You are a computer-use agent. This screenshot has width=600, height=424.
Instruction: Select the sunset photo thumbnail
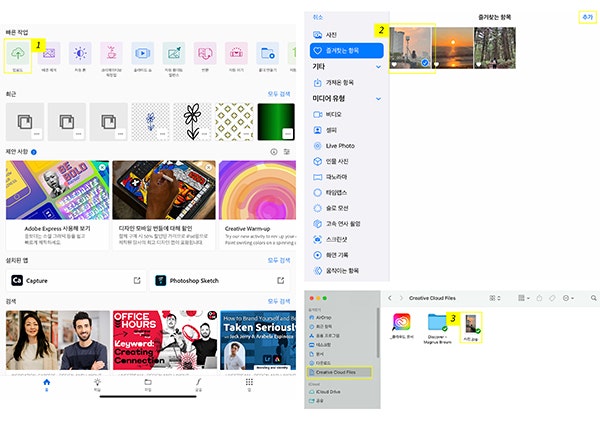(x=452, y=48)
